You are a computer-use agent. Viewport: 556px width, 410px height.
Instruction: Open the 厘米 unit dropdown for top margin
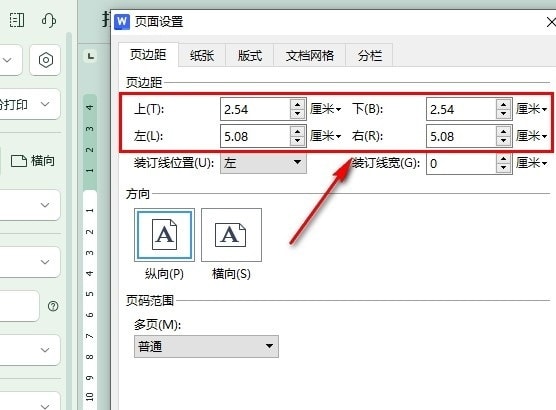point(326,109)
